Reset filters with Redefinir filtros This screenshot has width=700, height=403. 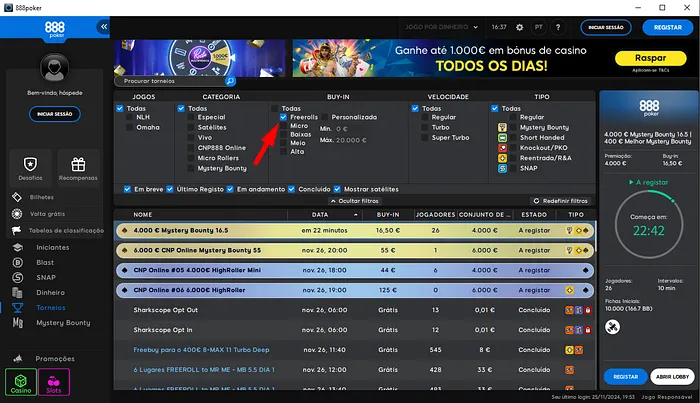pos(561,201)
